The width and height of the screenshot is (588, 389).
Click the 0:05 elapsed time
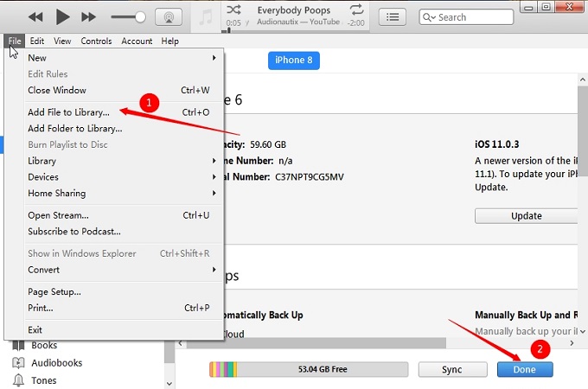point(233,22)
